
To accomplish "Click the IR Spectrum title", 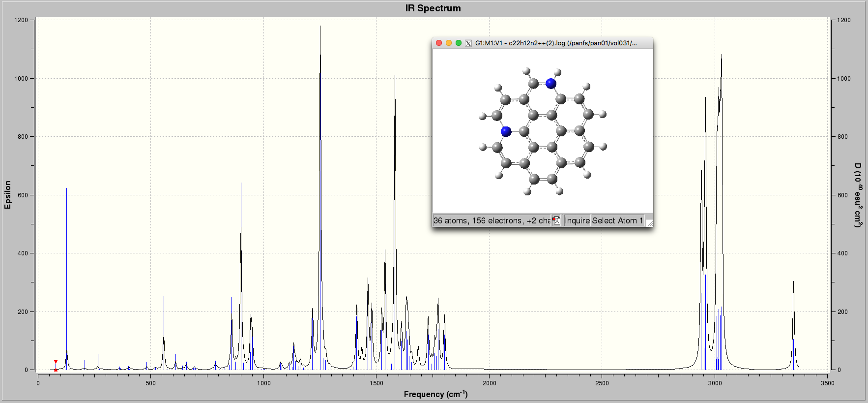I will coord(433,8).
